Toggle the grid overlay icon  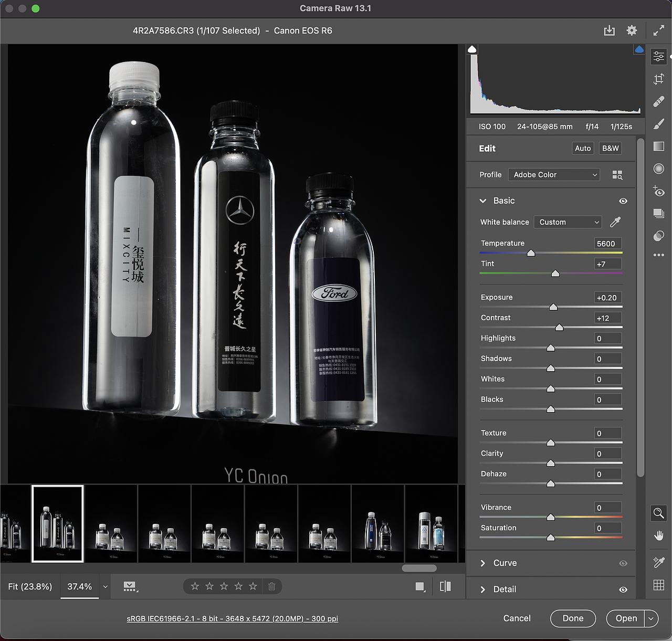(x=659, y=585)
